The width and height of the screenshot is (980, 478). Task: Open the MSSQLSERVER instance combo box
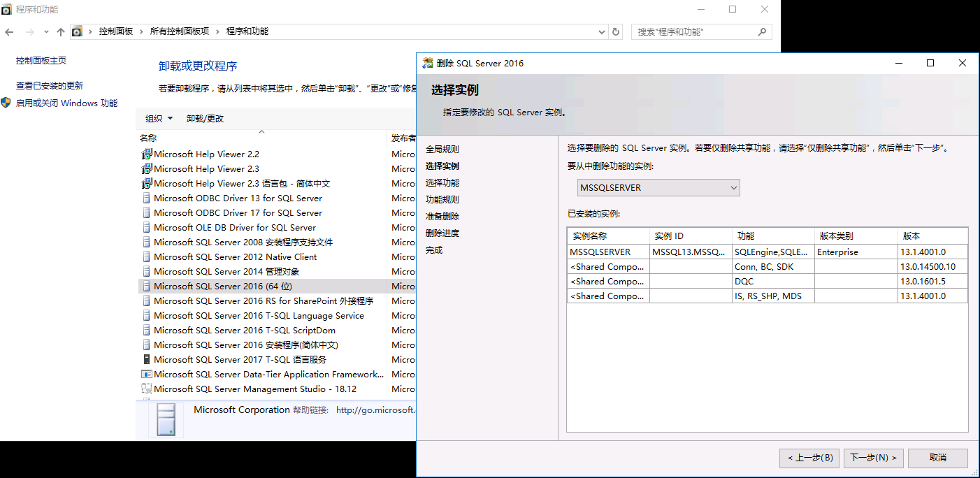pyautogui.click(x=658, y=188)
